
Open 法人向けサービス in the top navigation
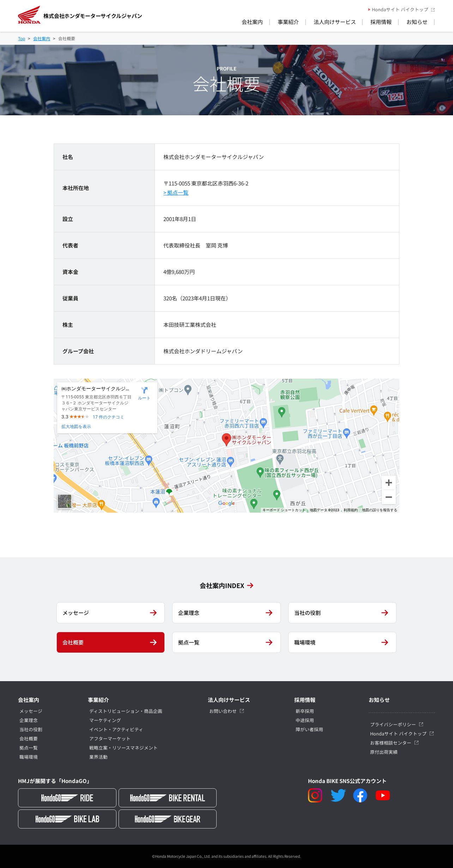pos(334,22)
